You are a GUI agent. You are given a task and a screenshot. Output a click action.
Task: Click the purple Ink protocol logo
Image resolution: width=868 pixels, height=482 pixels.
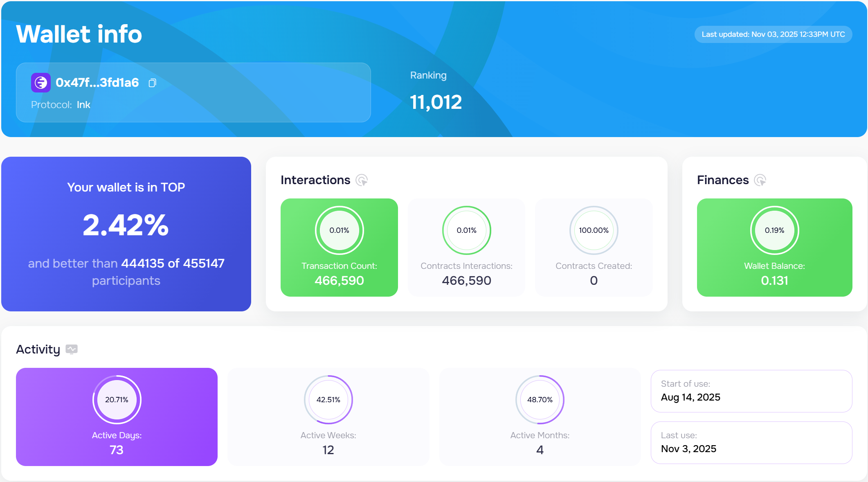tap(41, 83)
